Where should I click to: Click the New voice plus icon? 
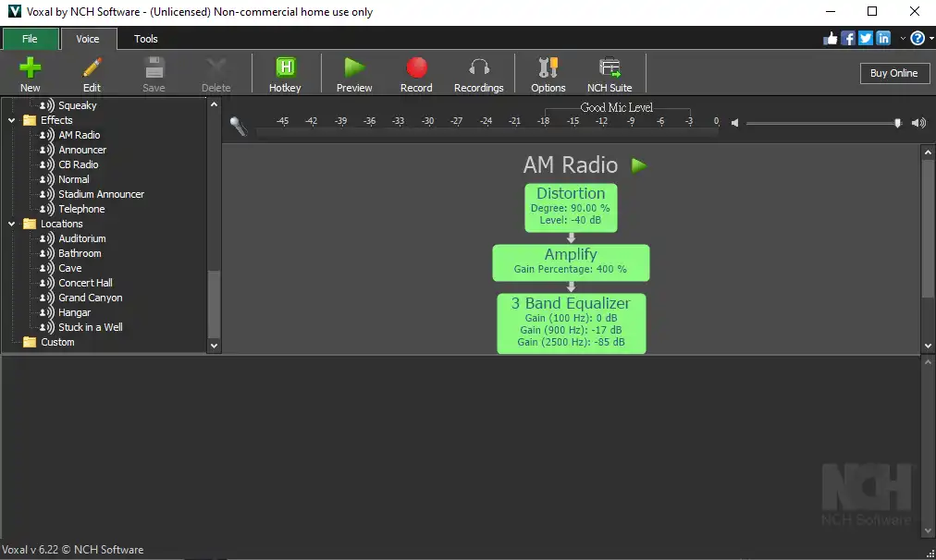[30, 68]
